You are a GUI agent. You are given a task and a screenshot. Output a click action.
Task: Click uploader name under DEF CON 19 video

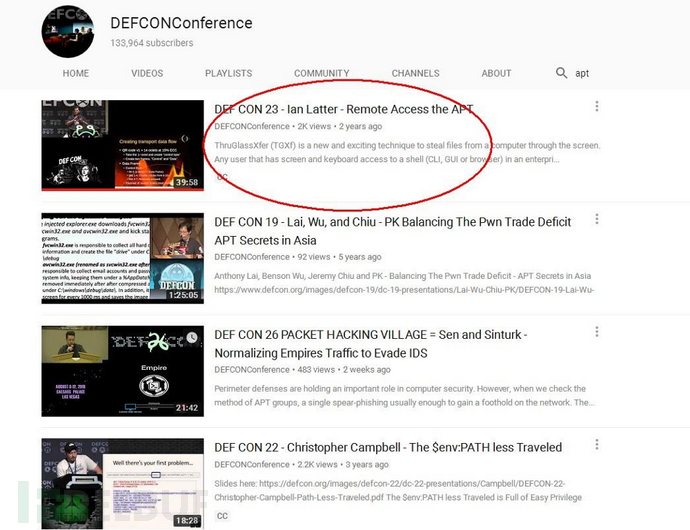point(252,257)
